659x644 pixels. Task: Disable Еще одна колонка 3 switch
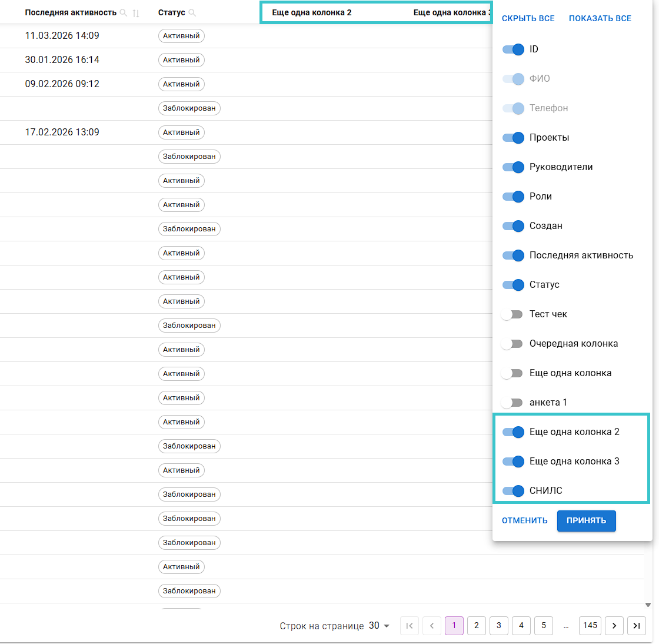point(513,461)
